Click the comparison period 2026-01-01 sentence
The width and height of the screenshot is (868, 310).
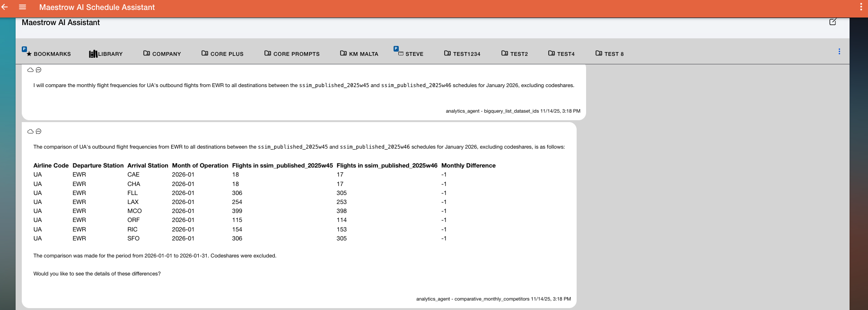coord(155,256)
